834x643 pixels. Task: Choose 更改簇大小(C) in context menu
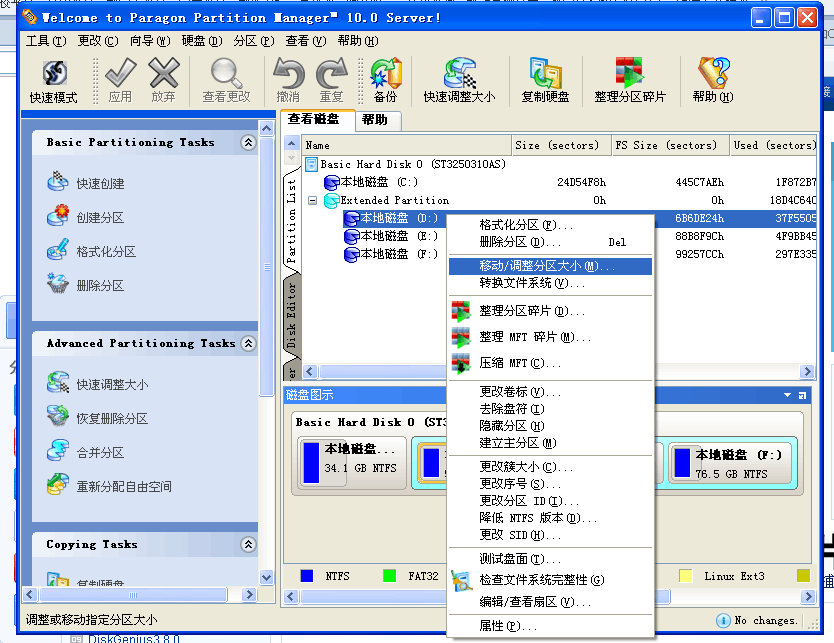(x=551, y=467)
